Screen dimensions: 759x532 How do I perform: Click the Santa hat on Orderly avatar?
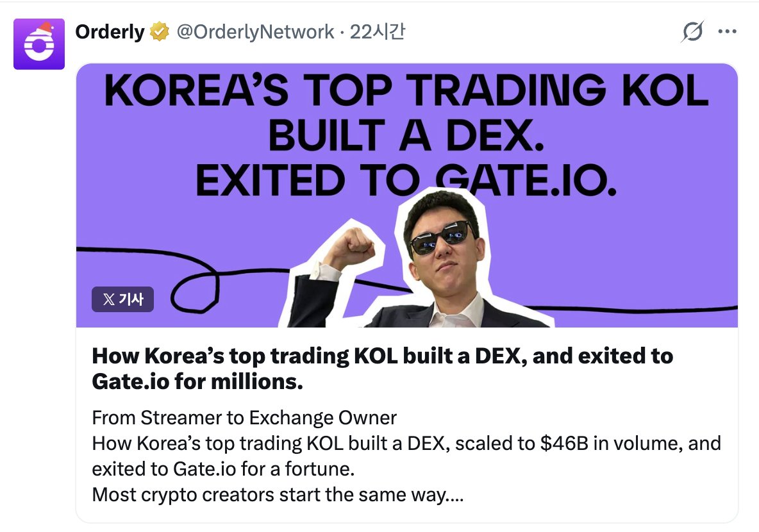[x=46, y=28]
